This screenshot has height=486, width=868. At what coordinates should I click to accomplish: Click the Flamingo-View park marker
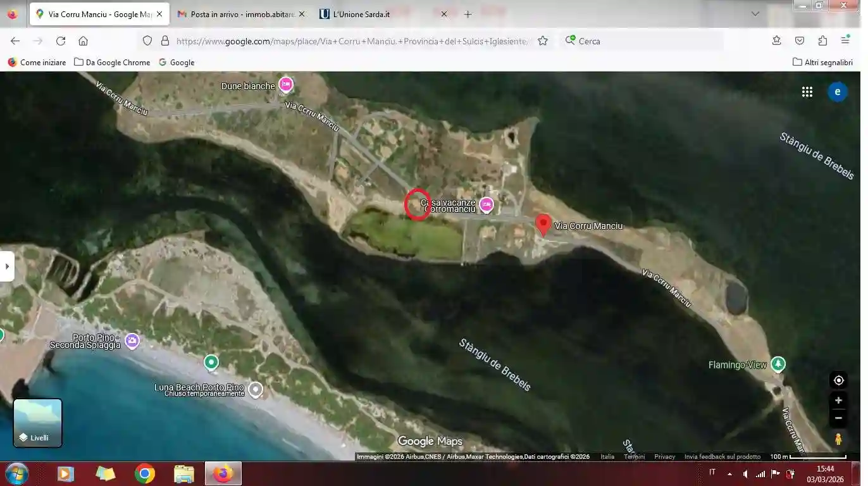coord(778,364)
